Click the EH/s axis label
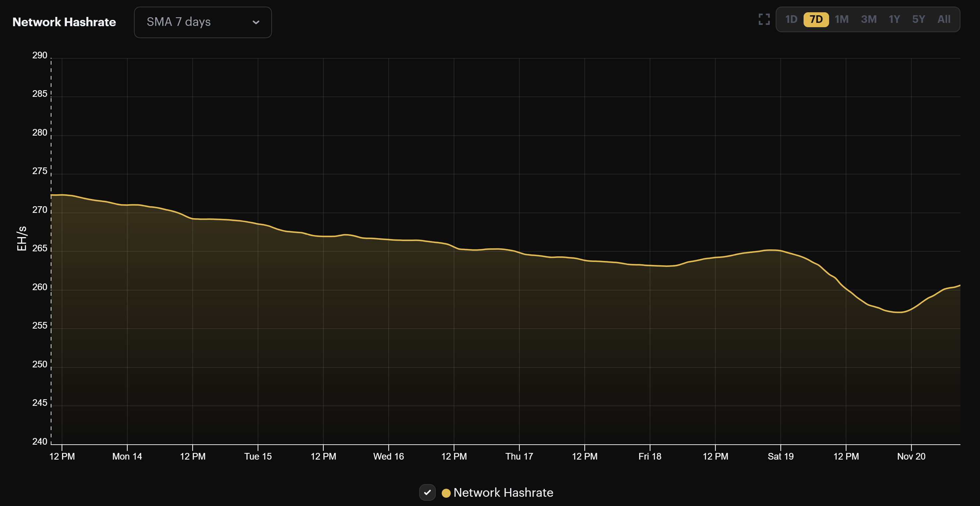Image resolution: width=980 pixels, height=506 pixels. tap(22, 238)
